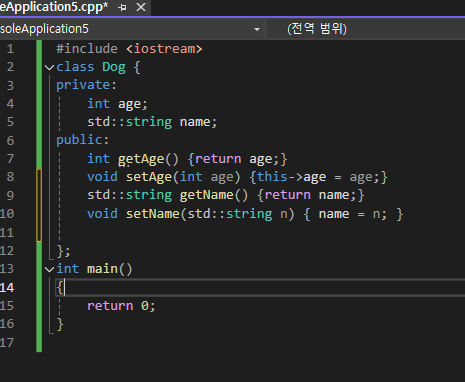Viewport: 465px width, 382px height.
Task: Click the setName function name
Action: pos(153,214)
